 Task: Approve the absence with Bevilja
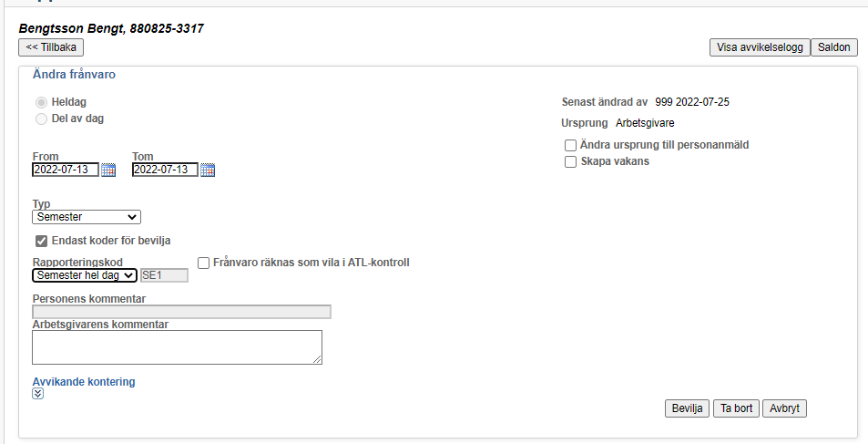pos(687,408)
